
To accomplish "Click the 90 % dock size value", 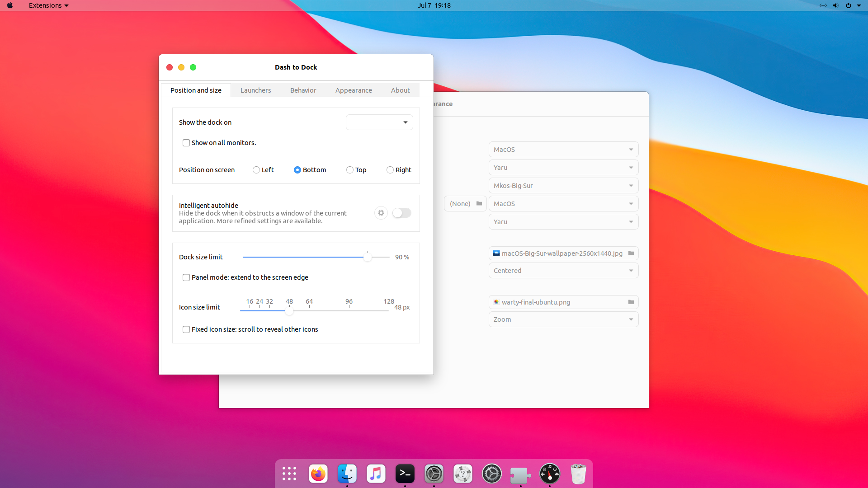I will (402, 257).
